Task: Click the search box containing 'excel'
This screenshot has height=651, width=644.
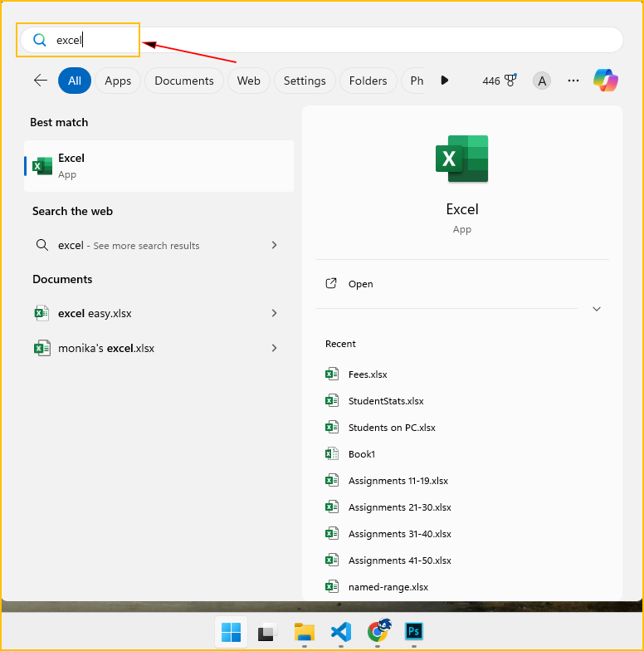Action: [332, 40]
